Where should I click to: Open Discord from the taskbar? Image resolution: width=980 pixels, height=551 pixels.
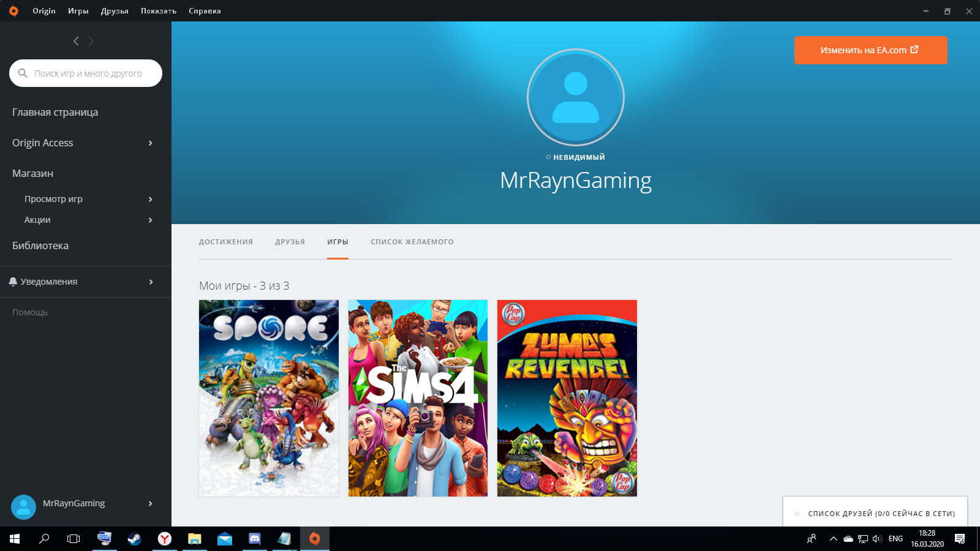click(255, 539)
